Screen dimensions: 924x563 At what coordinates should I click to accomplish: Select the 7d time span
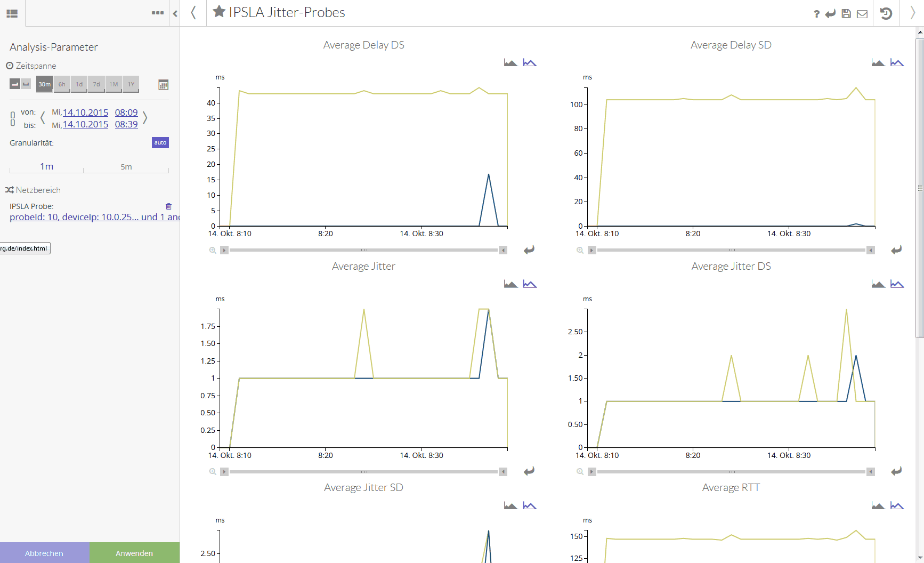click(x=96, y=84)
